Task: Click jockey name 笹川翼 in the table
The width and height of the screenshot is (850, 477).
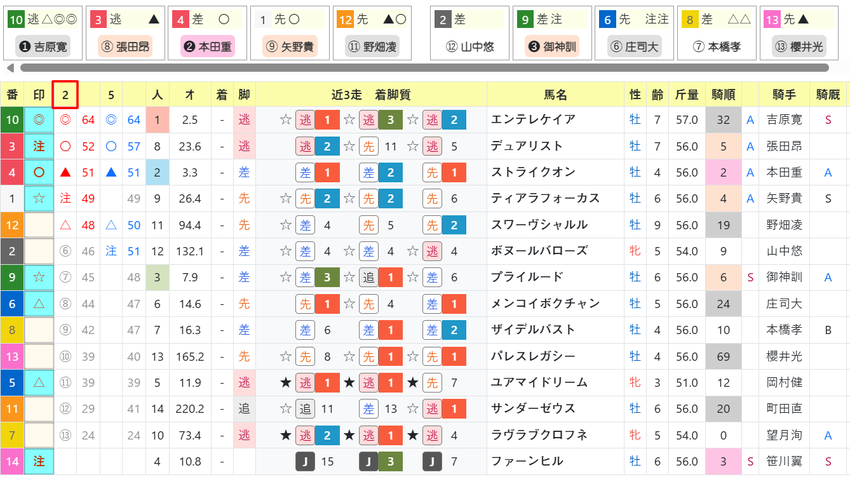Action: pos(783,462)
